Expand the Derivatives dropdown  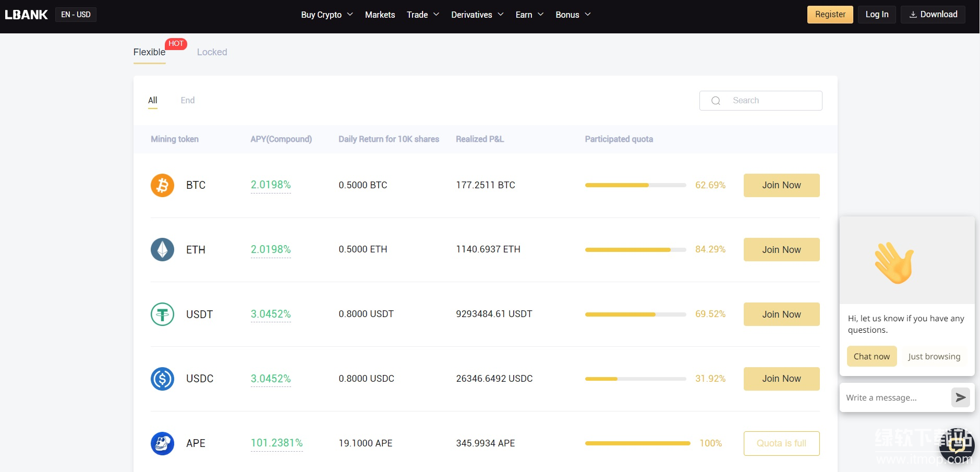[x=477, y=15]
